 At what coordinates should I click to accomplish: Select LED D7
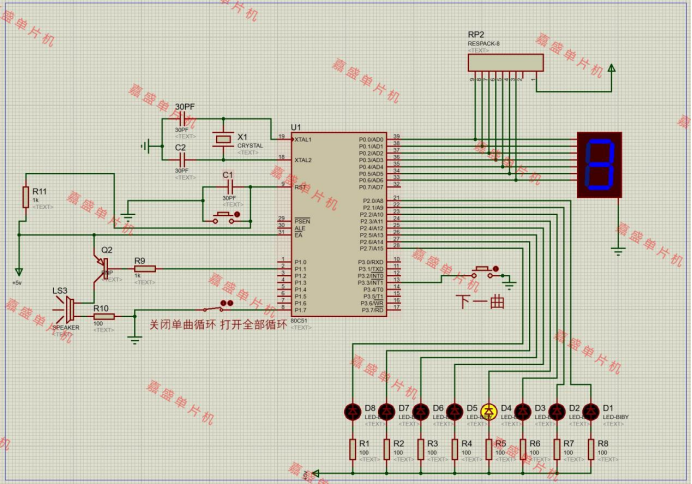[387, 412]
